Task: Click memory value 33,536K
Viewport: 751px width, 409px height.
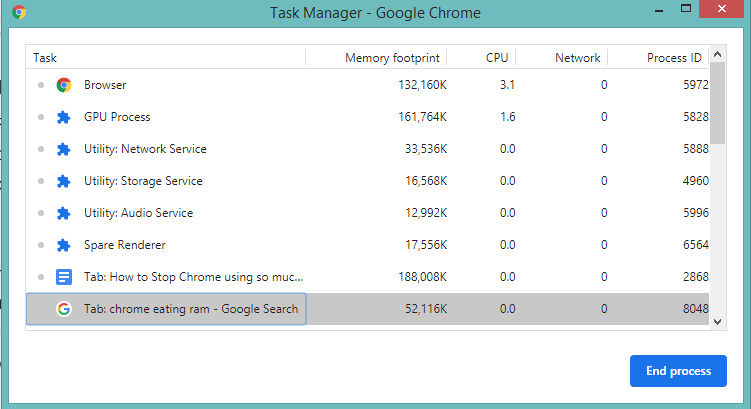Action: click(x=426, y=149)
